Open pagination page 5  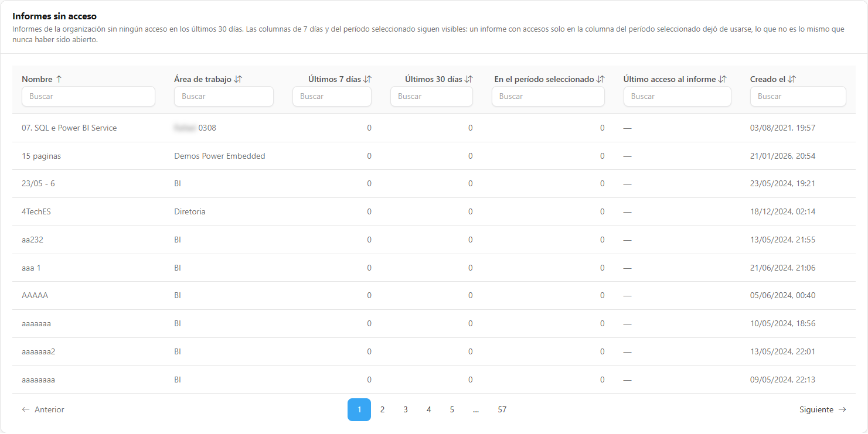(x=452, y=410)
